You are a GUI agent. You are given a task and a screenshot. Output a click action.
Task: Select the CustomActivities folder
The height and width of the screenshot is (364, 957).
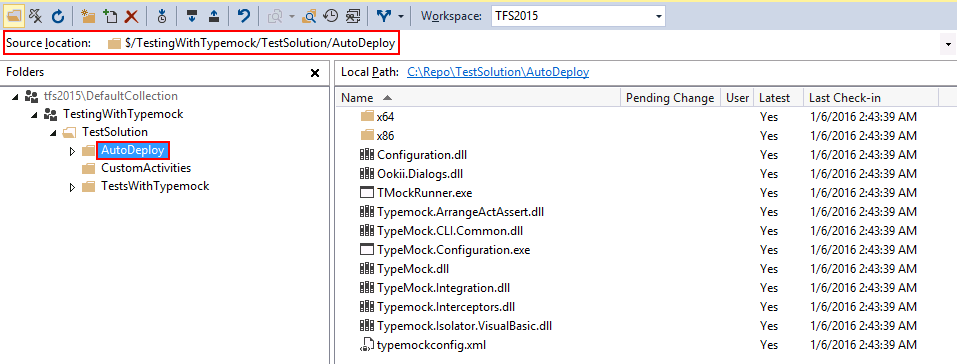(146, 167)
